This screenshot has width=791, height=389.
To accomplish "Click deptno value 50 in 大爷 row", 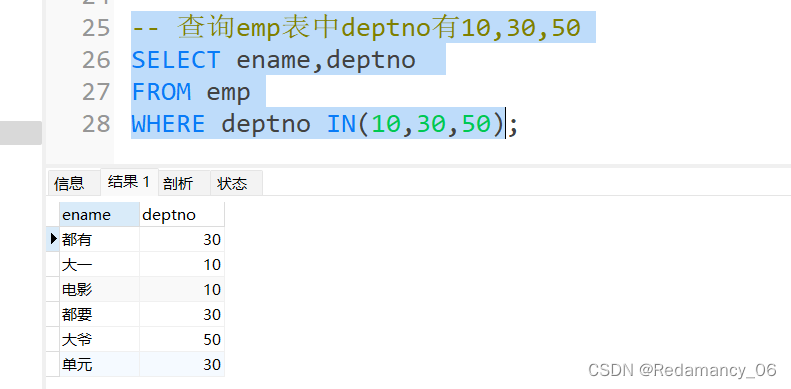I will (182, 339).
